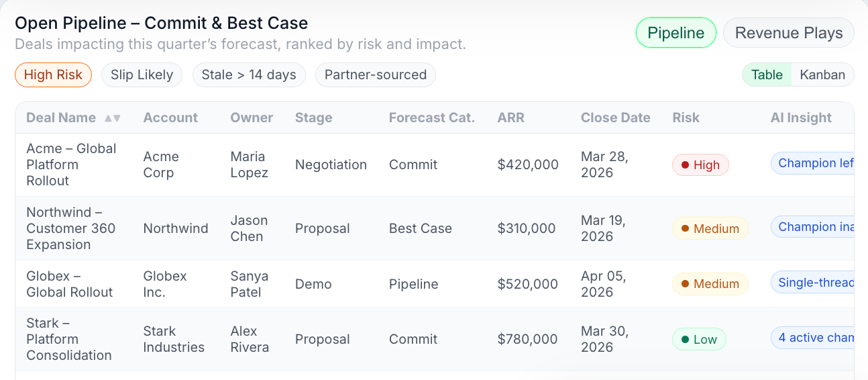Open the Acme – Global Platform Rollout deal
Viewport: 868px width, 380px height.
[70, 164]
